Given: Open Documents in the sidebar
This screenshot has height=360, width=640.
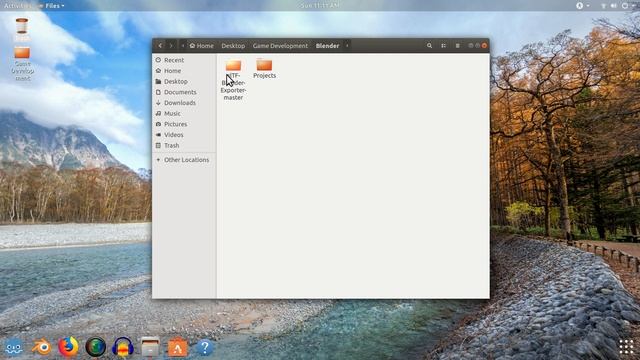Looking at the screenshot, I should 184,92.
